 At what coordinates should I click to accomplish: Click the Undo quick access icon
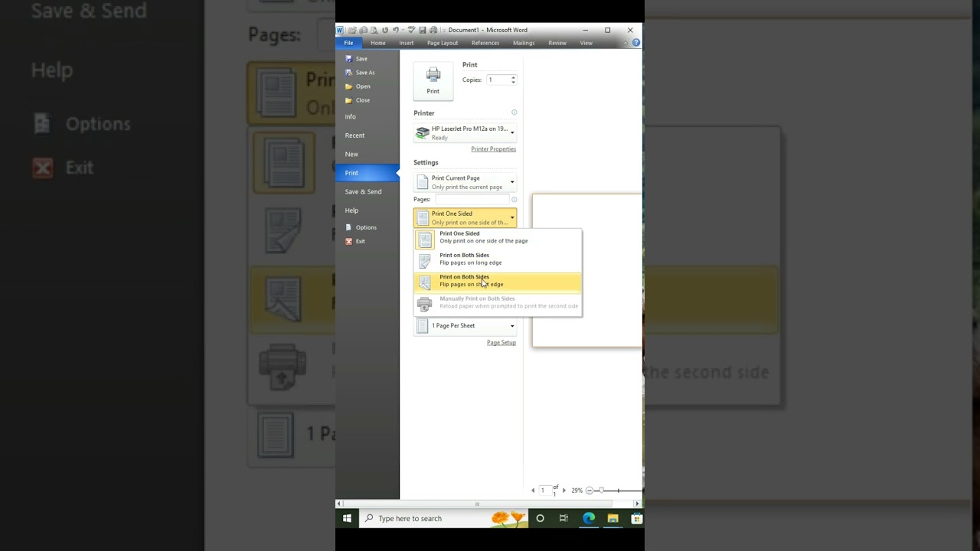click(395, 30)
